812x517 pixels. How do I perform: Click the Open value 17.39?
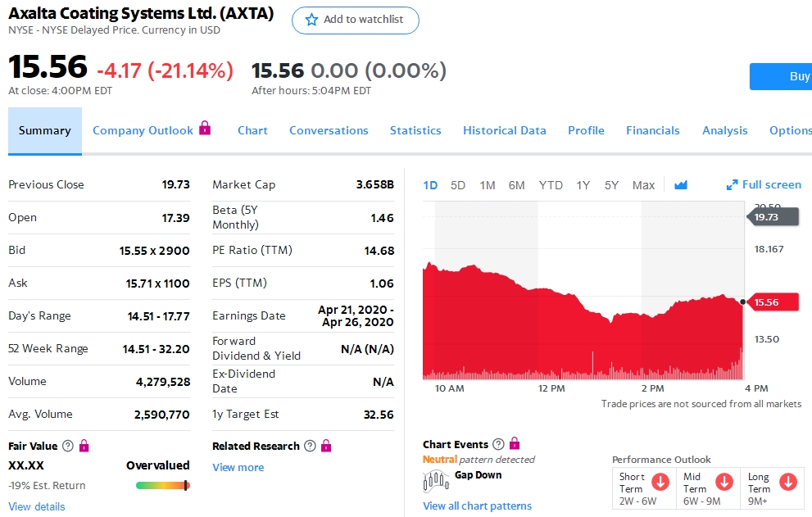175,218
